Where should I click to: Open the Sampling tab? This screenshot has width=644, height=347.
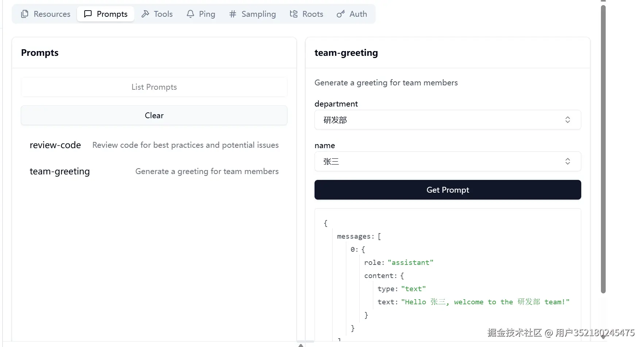click(252, 14)
